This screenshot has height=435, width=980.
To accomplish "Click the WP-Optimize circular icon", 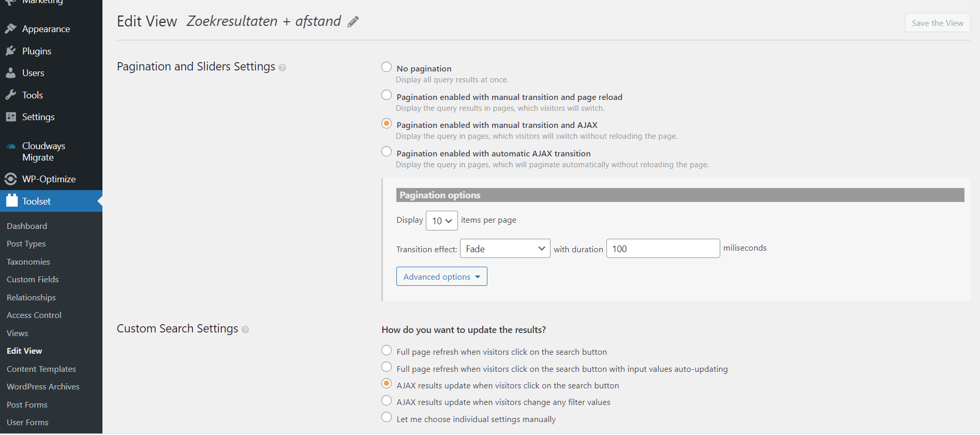I will 11,179.
